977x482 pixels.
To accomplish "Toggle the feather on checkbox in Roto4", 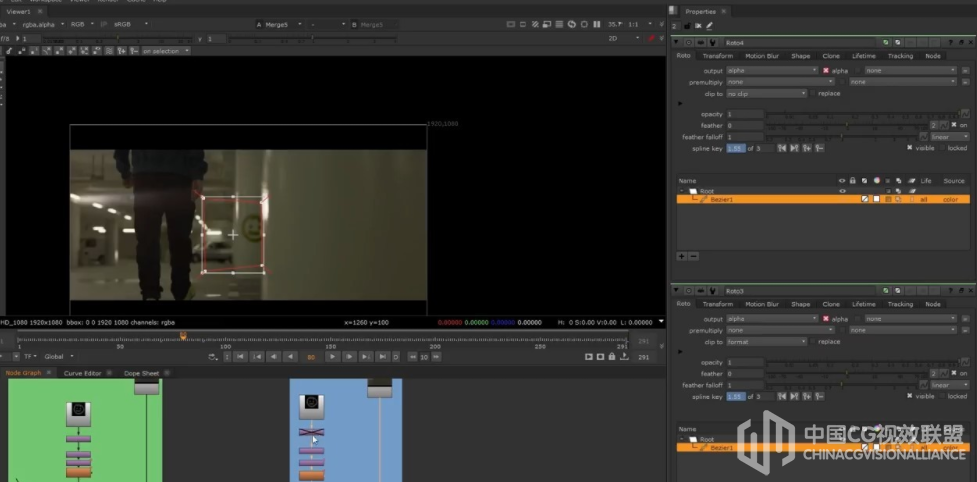I will click(x=955, y=125).
